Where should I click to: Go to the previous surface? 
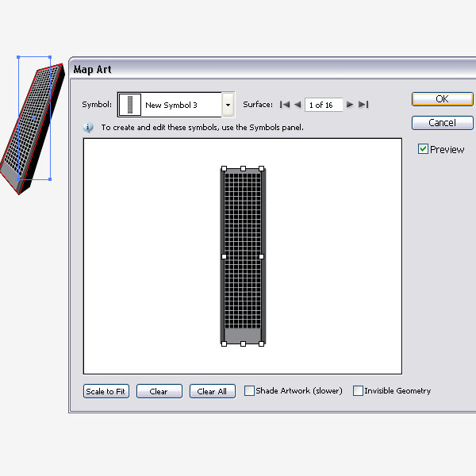point(297,105)
